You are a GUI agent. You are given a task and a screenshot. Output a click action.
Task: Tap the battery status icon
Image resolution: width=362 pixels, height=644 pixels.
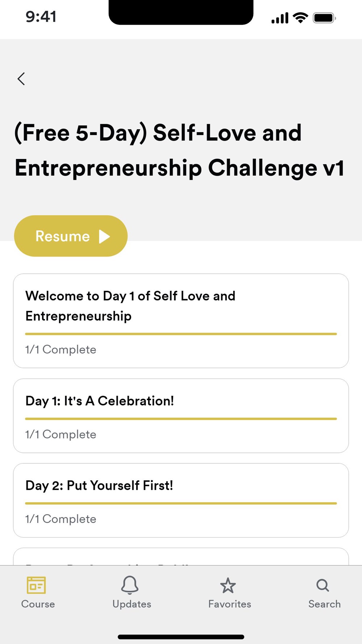pyautogui.click(x=324, y=18)
